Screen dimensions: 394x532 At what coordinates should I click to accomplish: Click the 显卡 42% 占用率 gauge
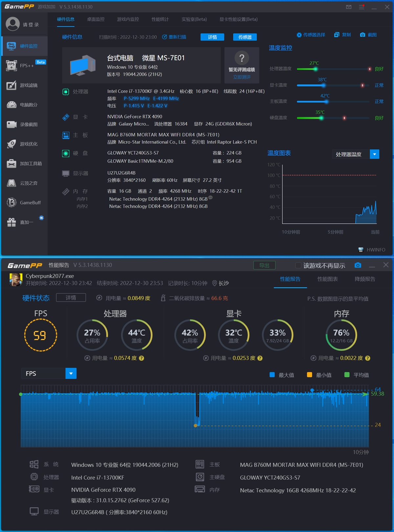[x=190, y=335]
